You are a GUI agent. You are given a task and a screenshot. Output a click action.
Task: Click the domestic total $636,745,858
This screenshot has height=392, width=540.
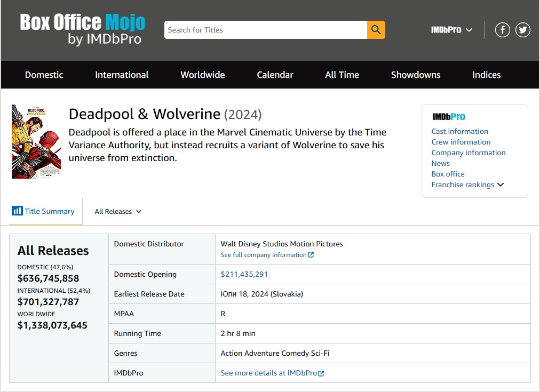pos(48,278)
